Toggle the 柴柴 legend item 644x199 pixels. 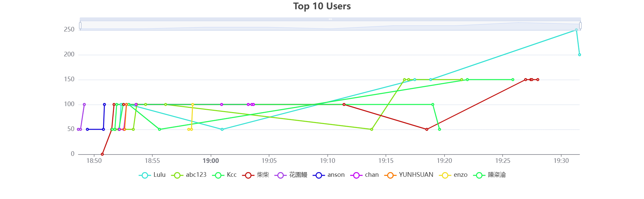[255, 175]
